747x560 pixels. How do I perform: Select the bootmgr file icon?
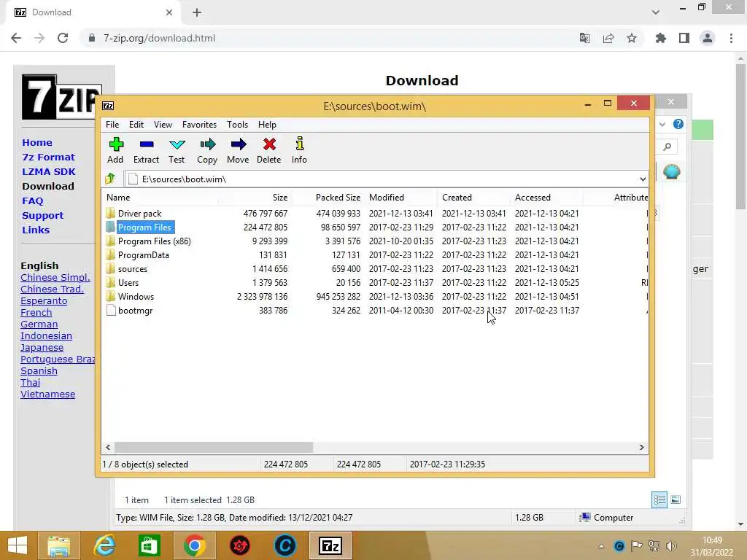click(x=111, y=311)
